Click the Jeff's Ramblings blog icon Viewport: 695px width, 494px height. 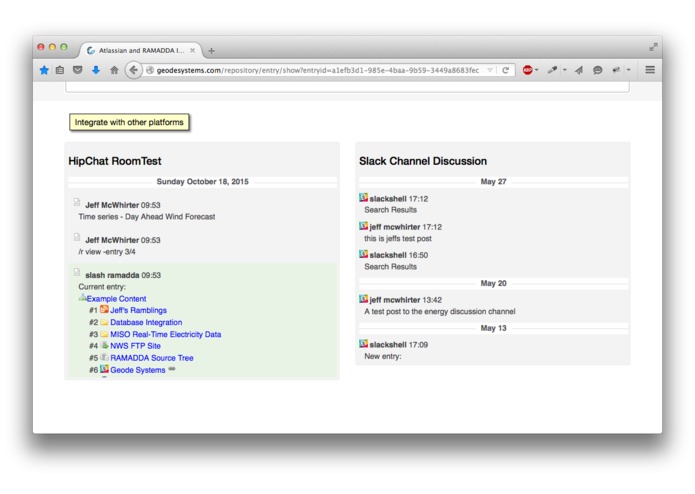[104, 309]
